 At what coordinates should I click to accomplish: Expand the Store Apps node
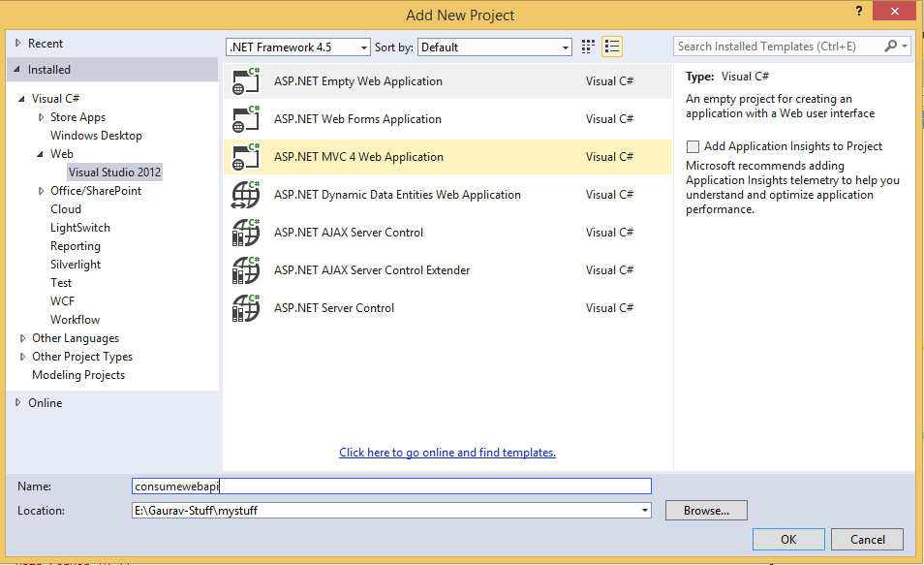41,117
